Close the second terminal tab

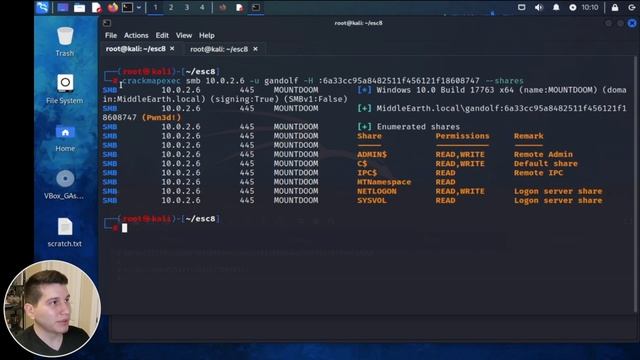256,49
